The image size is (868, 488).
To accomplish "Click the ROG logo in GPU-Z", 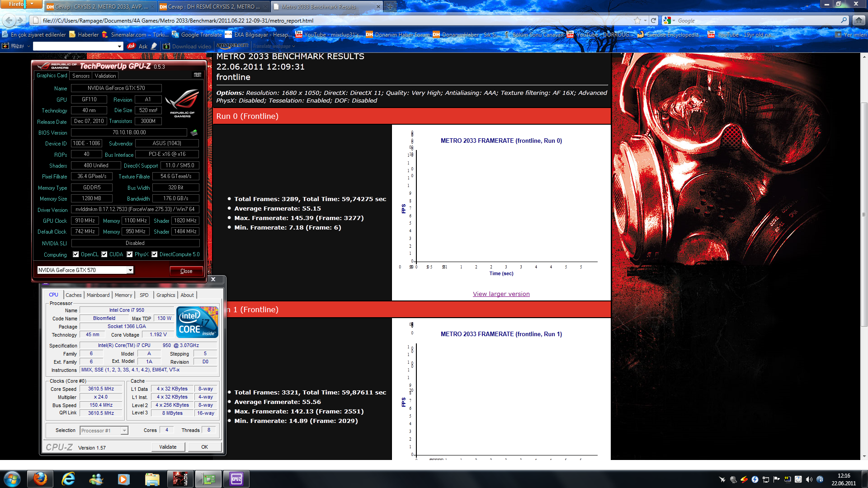I will [182, 103].
